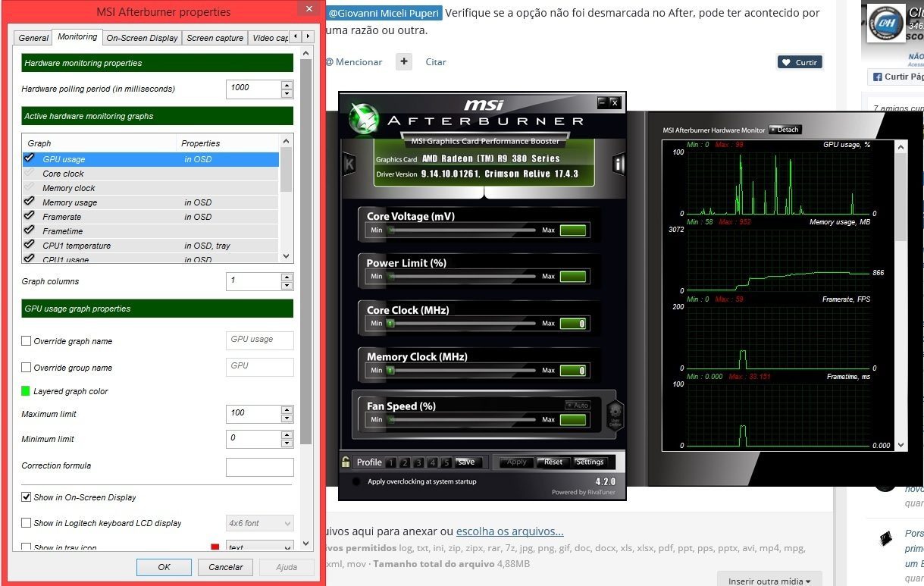
Task: Increase Maximum limit value
Action: click(x=287, y=409)
